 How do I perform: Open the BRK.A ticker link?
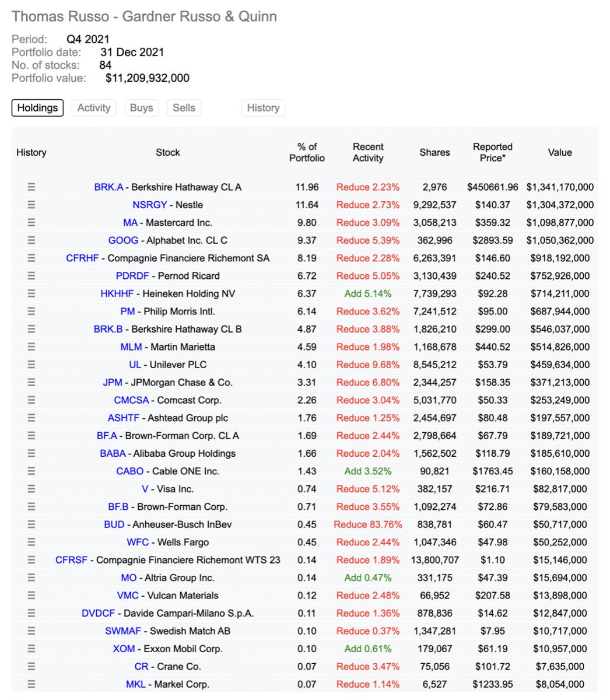pos(108,187)
